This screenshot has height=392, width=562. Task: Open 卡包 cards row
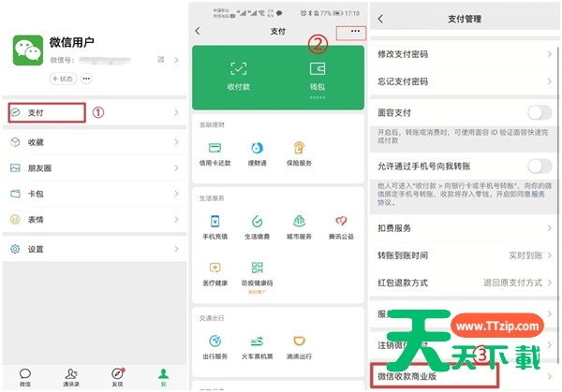(95, 194)
